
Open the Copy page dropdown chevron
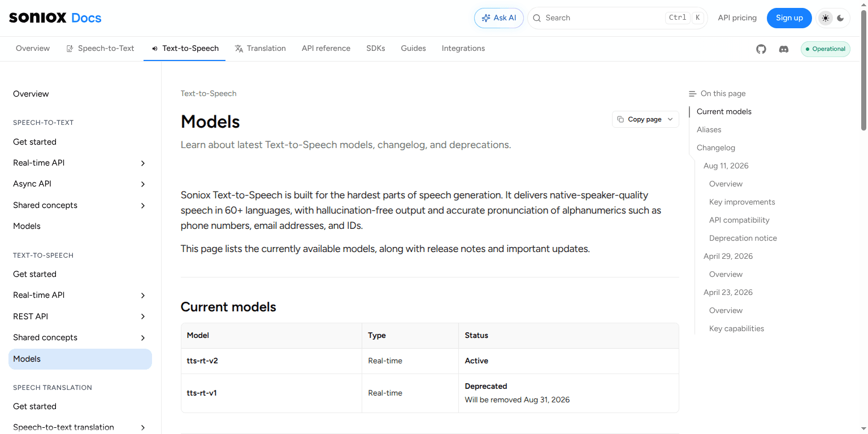[670, 119]
